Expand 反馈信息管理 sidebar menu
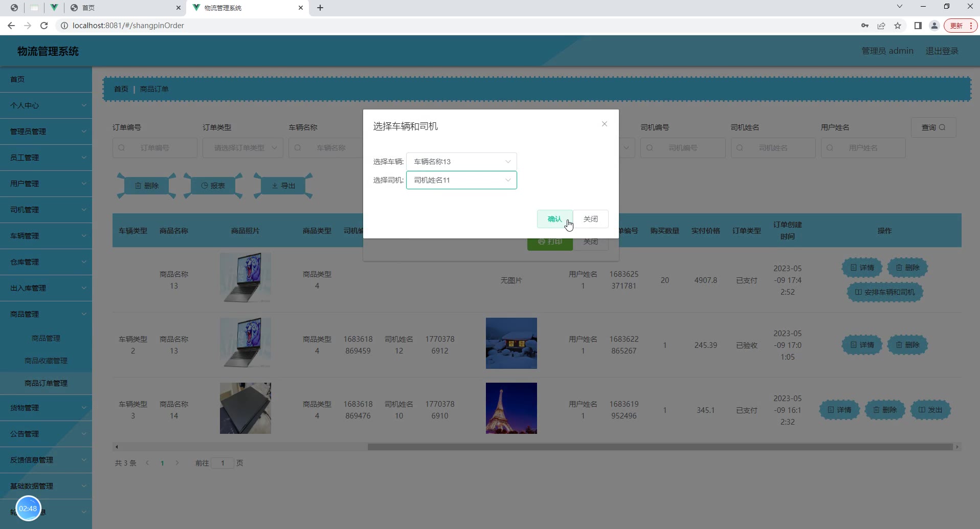980x529 pixels. coord(46,460)
